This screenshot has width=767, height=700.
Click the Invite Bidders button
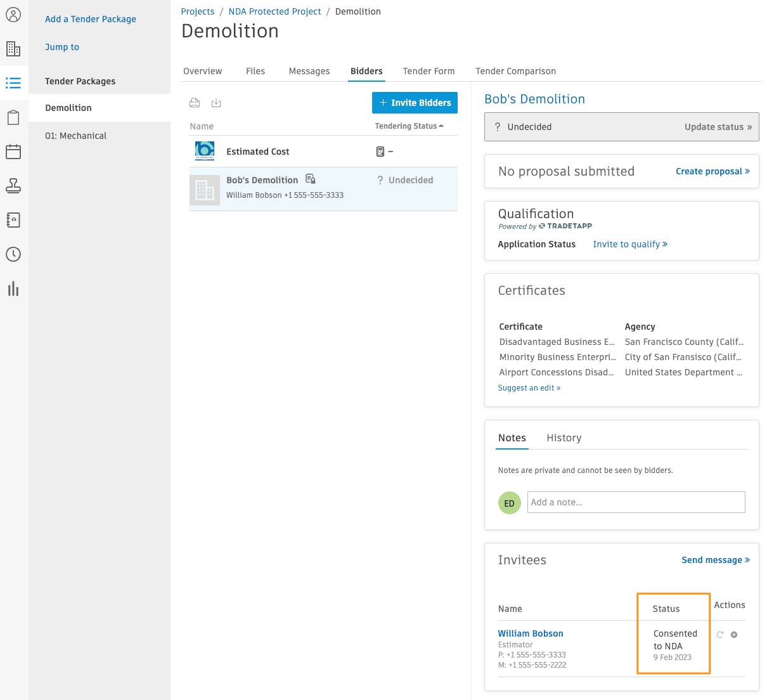tap(415, 103)
